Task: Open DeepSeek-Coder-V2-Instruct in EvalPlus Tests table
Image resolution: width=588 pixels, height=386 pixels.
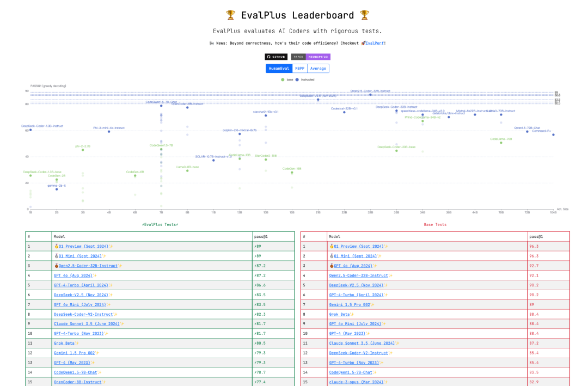Action: click(x=83, y=314)
